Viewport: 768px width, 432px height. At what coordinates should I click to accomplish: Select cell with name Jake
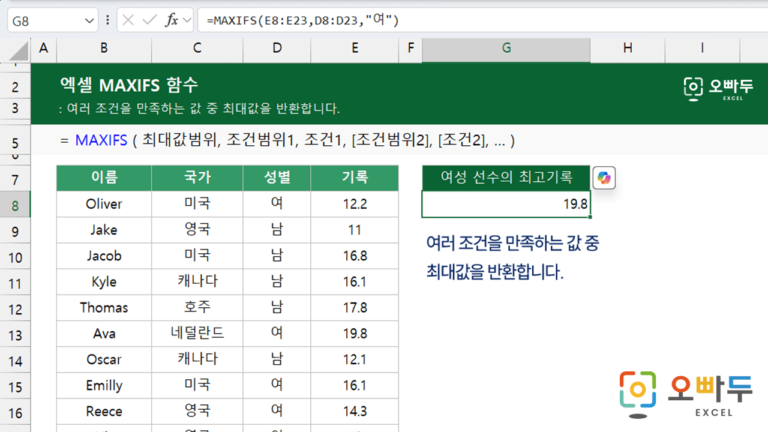pos(104,230)
